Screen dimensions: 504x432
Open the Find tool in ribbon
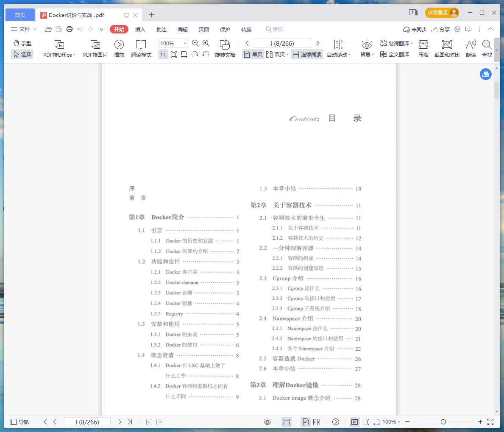[487, 49]
